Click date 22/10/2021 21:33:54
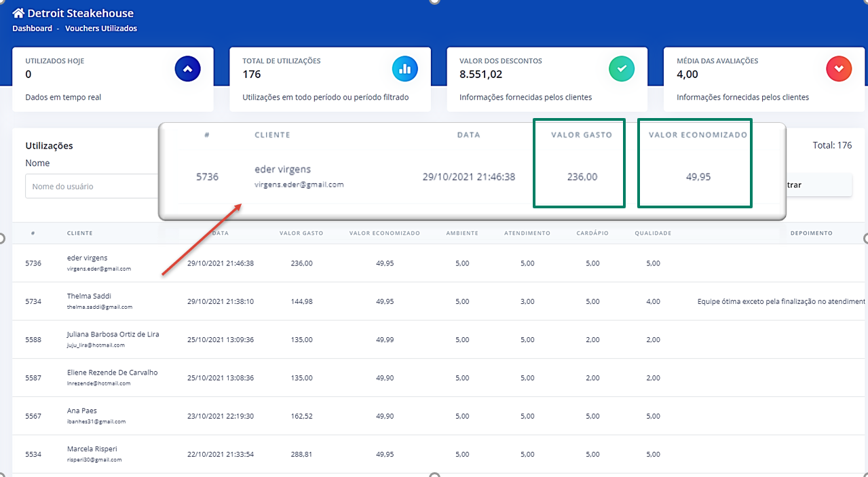The width and height of the screenshot is (868, 477). pyautogui.click(x=221, y=455)
